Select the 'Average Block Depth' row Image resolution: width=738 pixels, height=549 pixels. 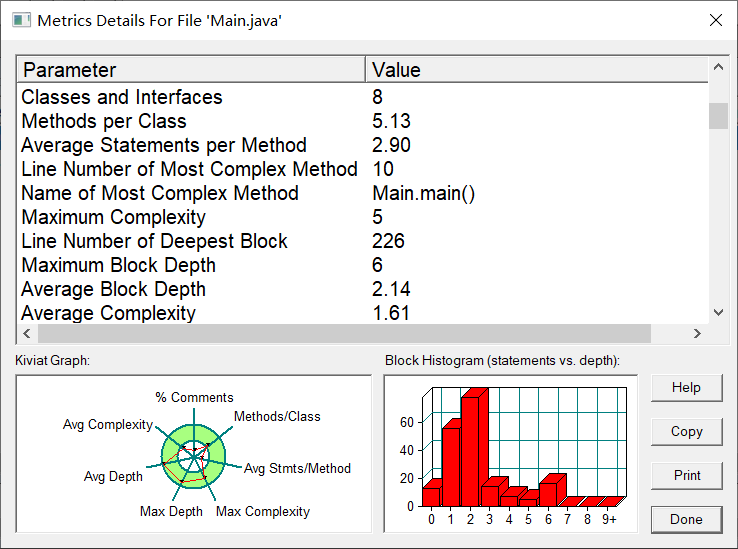(362, 289)
